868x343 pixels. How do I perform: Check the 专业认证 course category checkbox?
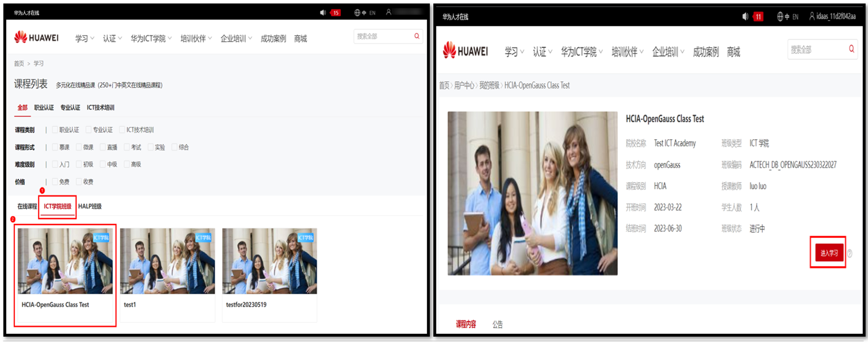(88, 130)
